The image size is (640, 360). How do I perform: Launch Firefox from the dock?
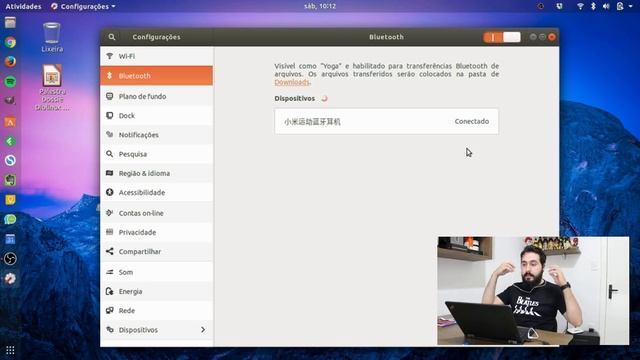point(10,62)
